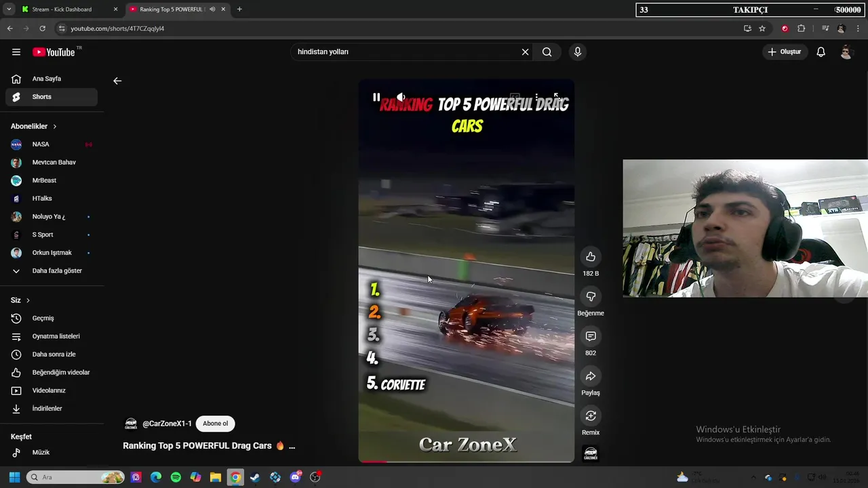Open YouTube notifications bell
The width and height of the screenshot is (868, 488).
point(821,52)
